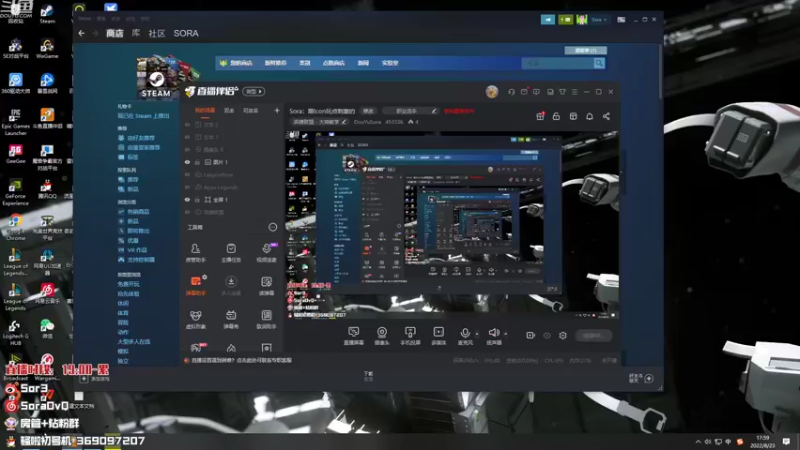Edit the 职业选手 tag field
This screenshot has height=450, width=800.
click(410, 111)
